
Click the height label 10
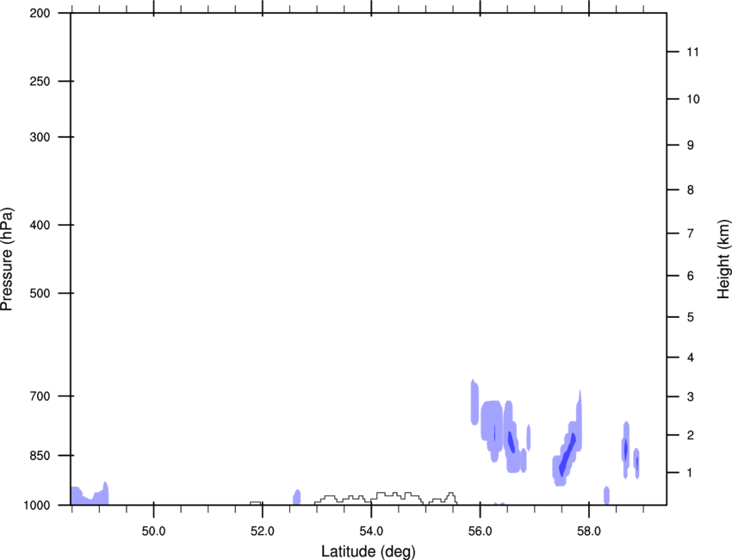pyautogui.click(x=693, y=99)
